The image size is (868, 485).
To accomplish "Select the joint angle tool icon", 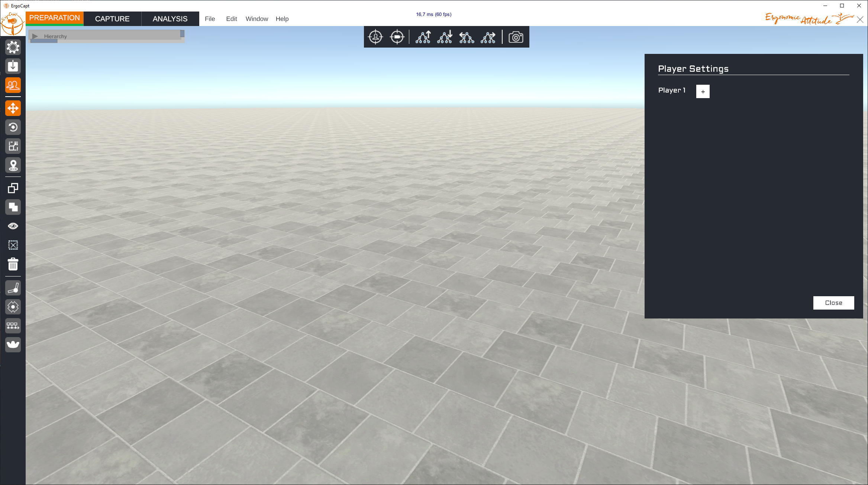I will [x=13, y=288].
